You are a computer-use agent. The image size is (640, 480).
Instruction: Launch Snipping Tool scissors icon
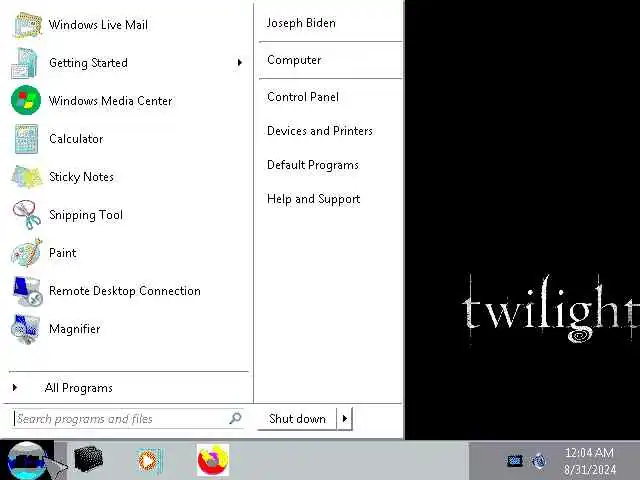coord(27,215)
